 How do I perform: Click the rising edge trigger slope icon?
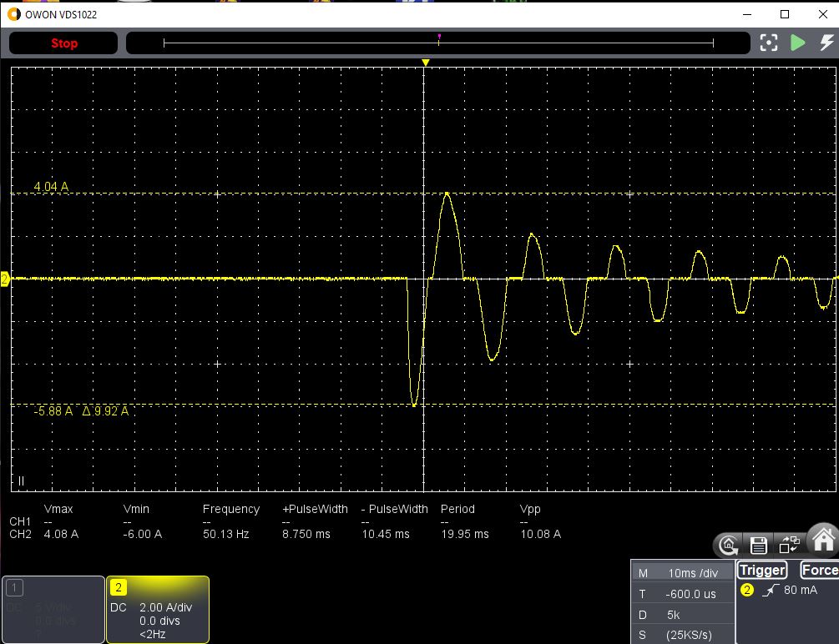click(770, 590)
